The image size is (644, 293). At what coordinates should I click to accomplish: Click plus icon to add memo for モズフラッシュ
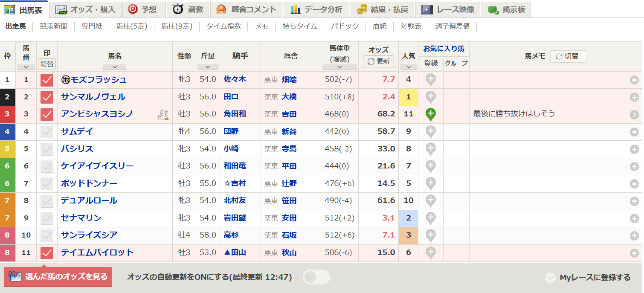tap(634, 80)
